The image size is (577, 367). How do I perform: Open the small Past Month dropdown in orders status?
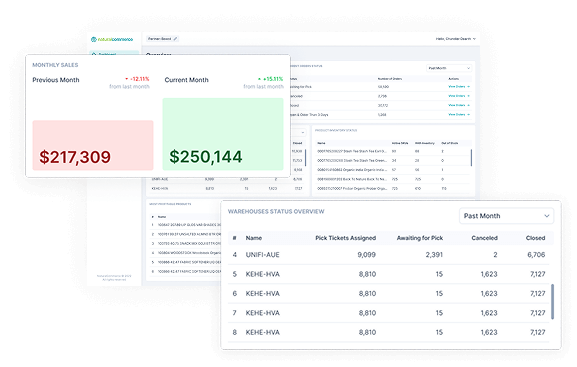[449, 68]
